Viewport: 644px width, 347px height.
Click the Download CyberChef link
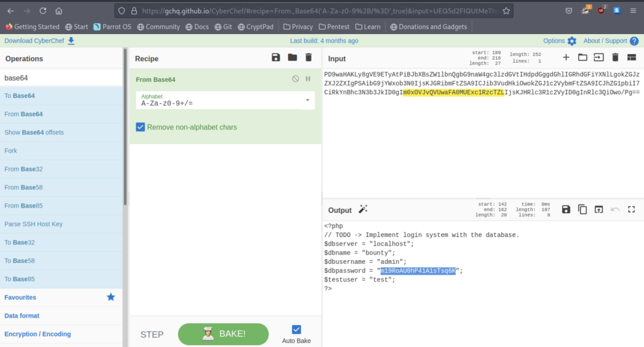[39, 41]
